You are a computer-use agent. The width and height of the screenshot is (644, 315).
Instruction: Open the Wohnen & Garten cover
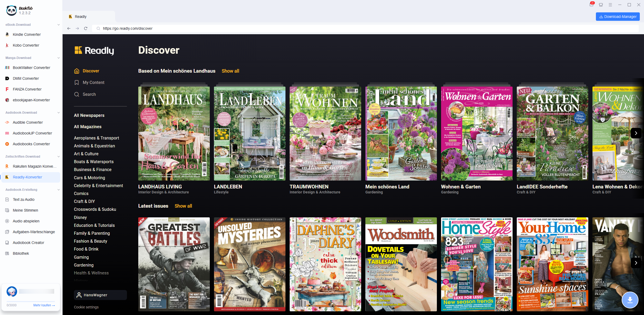[477, 133]
